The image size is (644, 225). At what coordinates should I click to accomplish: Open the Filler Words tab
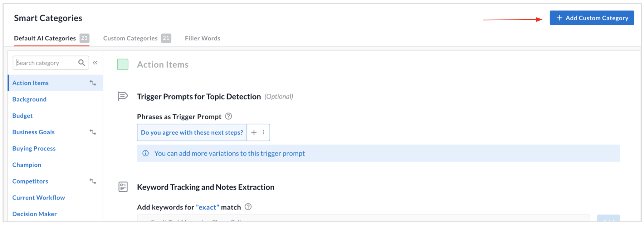(202, 38)
